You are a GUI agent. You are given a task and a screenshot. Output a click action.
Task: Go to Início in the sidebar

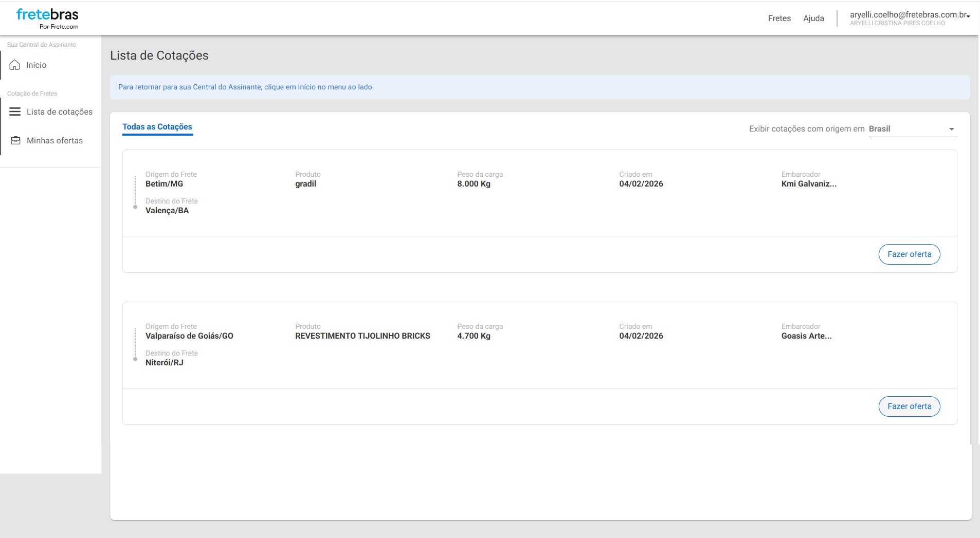tap(37, 65)
